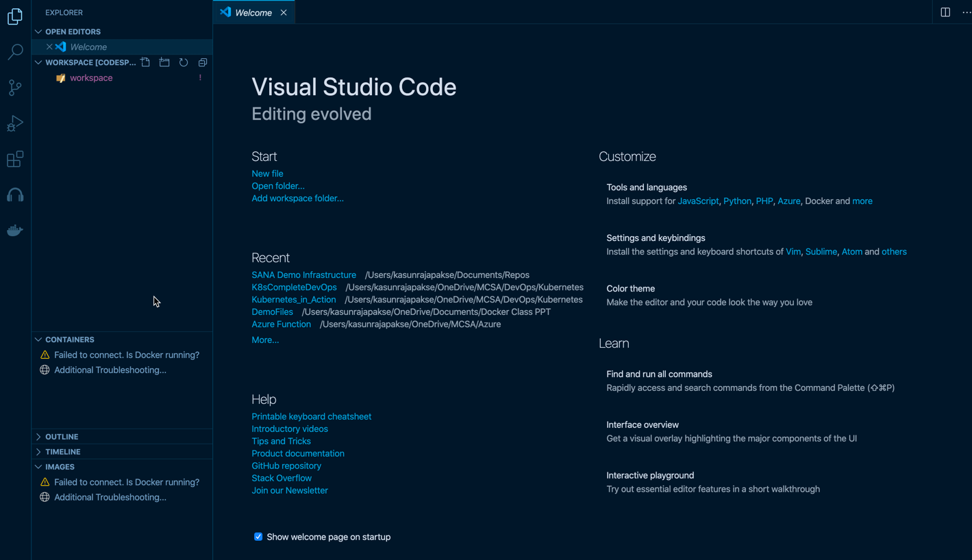Open the K8sCompleteDevOps recent workspace
Image resolution: width=972 pixels, height=560 pixels.
[294, 287]
